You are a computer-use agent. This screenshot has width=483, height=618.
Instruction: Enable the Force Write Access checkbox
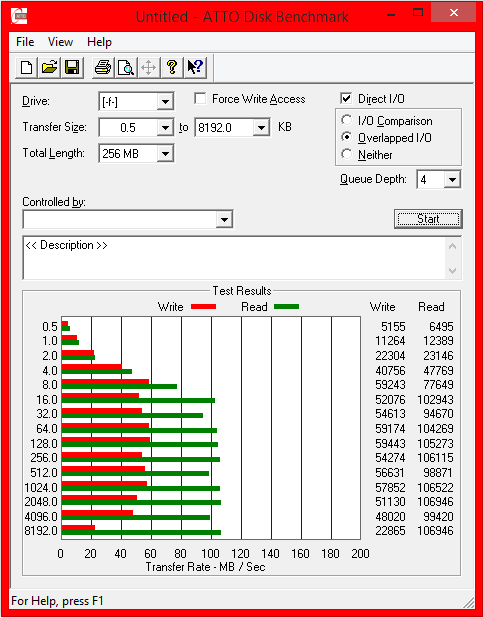point(200,99)
